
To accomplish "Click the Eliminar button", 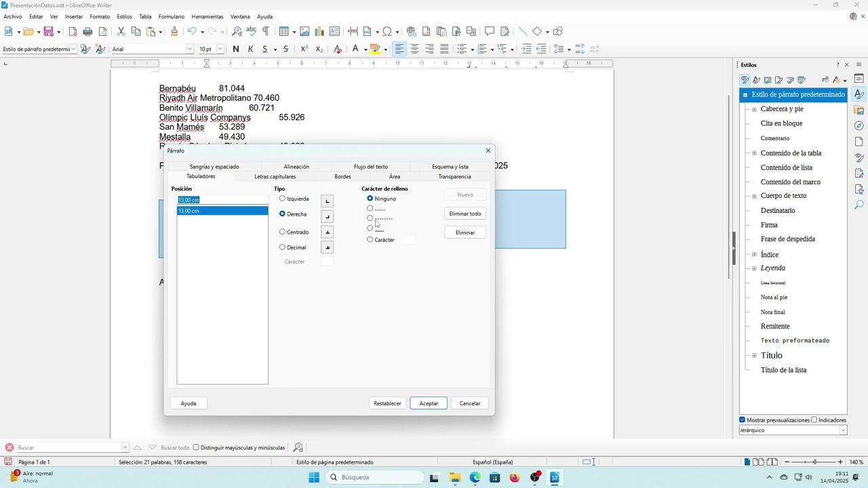I will click(x=465, y=232).
